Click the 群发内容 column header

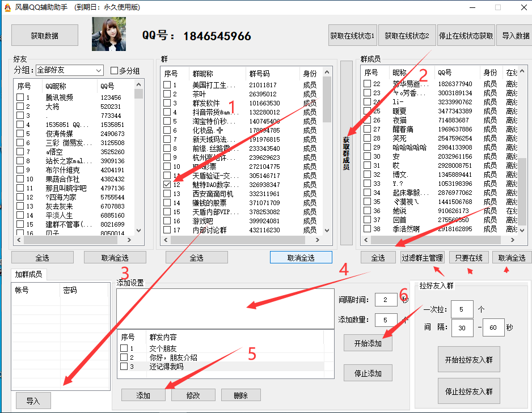click(234, 337)
